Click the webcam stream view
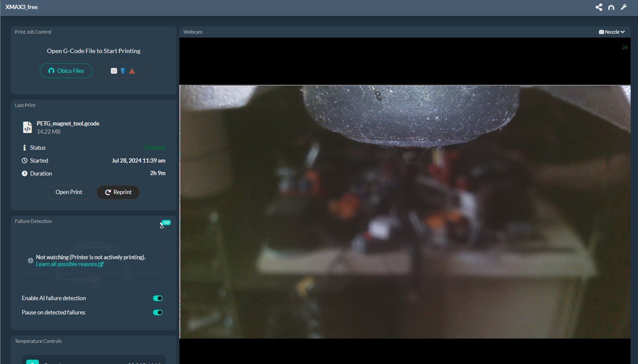 [405, 212]
